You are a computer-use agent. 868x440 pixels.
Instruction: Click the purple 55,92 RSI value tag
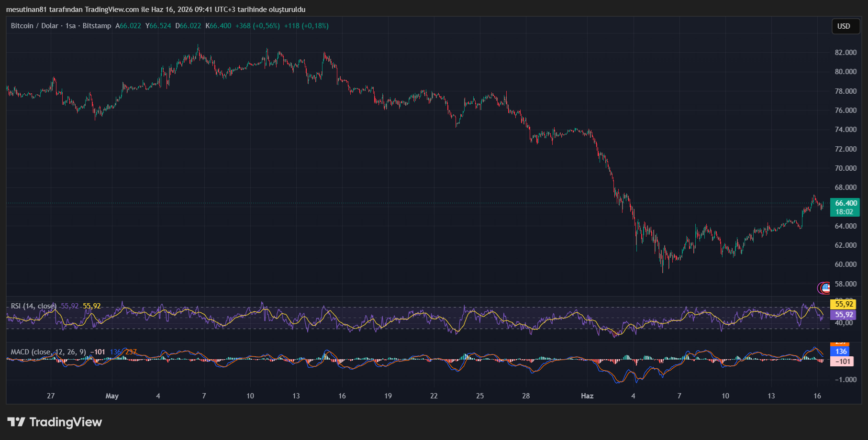pos(844,315)
